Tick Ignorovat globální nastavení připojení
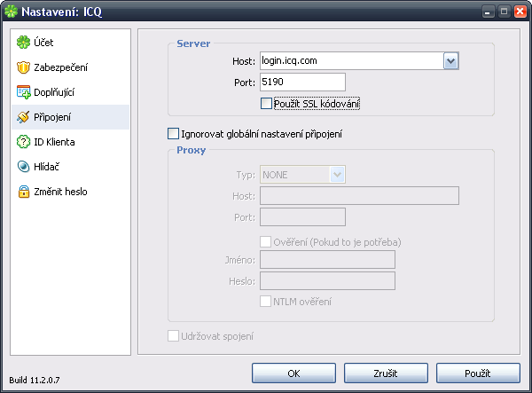Viewport: 532px width, 393px height. (x=174, y=134)
